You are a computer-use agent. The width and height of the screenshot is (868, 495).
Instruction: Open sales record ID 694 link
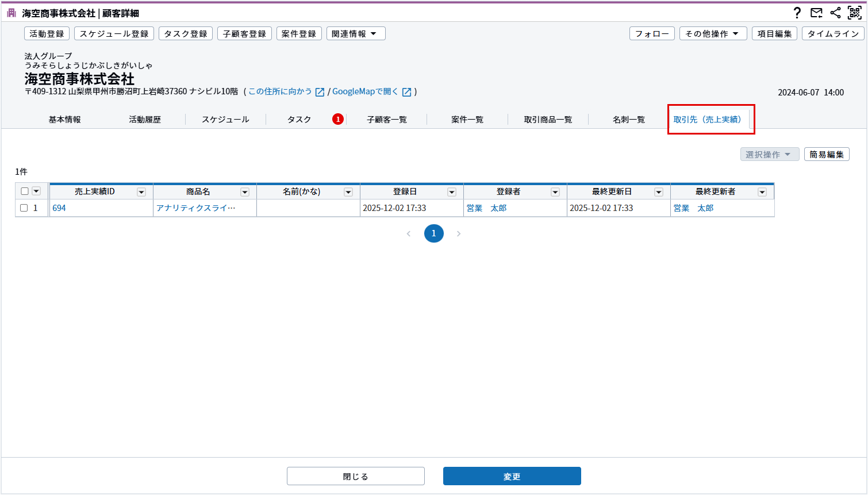pos(59,208)
